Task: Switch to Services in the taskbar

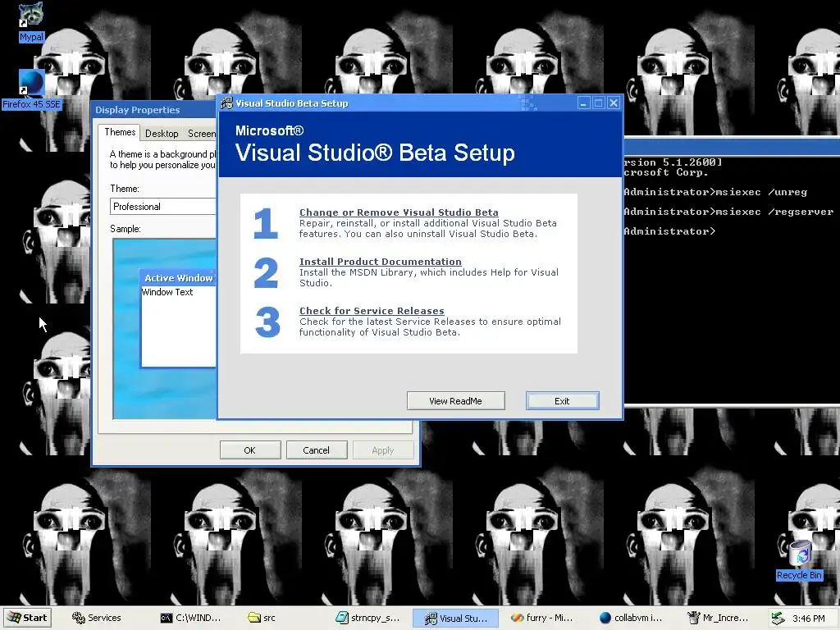Action: 97,618
